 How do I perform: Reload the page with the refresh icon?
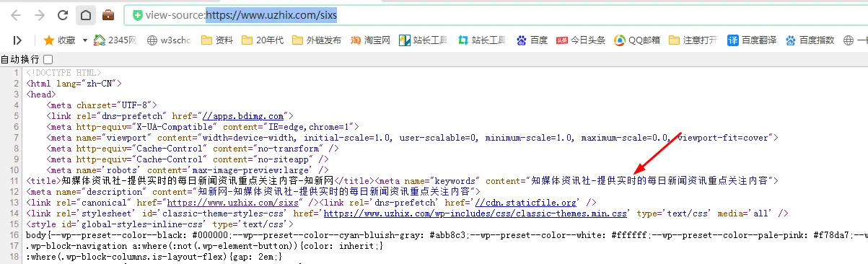[x=63, y=14]
